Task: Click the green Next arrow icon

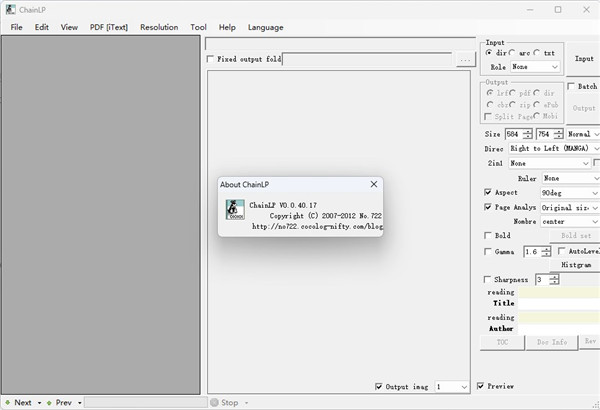Action: click(x=8, y=403)
